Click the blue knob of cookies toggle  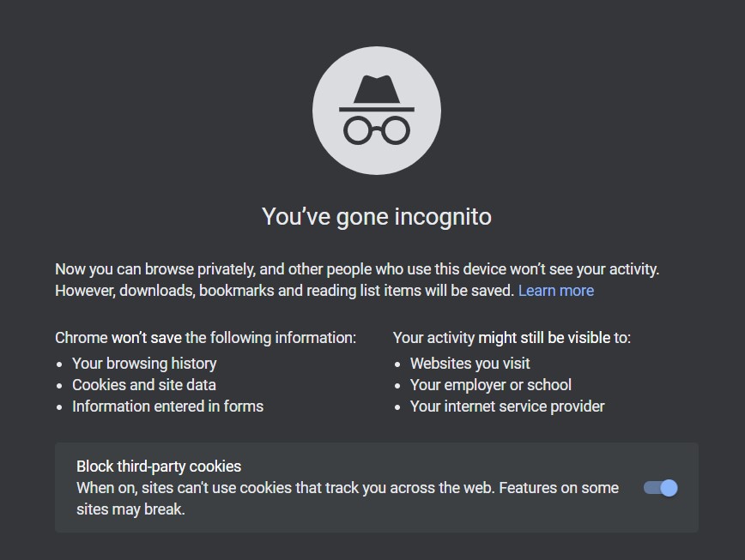pyautogui.click(x=669, y=488)
